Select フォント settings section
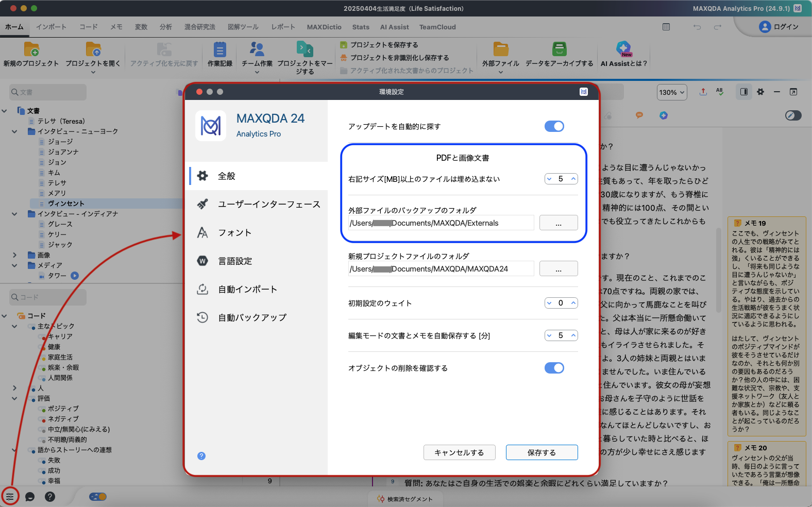 click(x=257, y=232)
